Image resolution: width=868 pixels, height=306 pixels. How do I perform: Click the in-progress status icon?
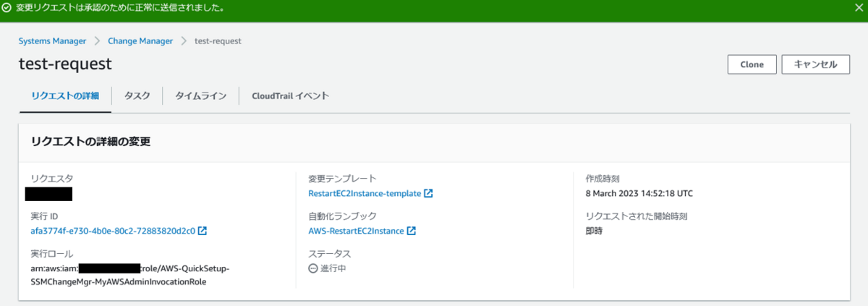(312, 268)
